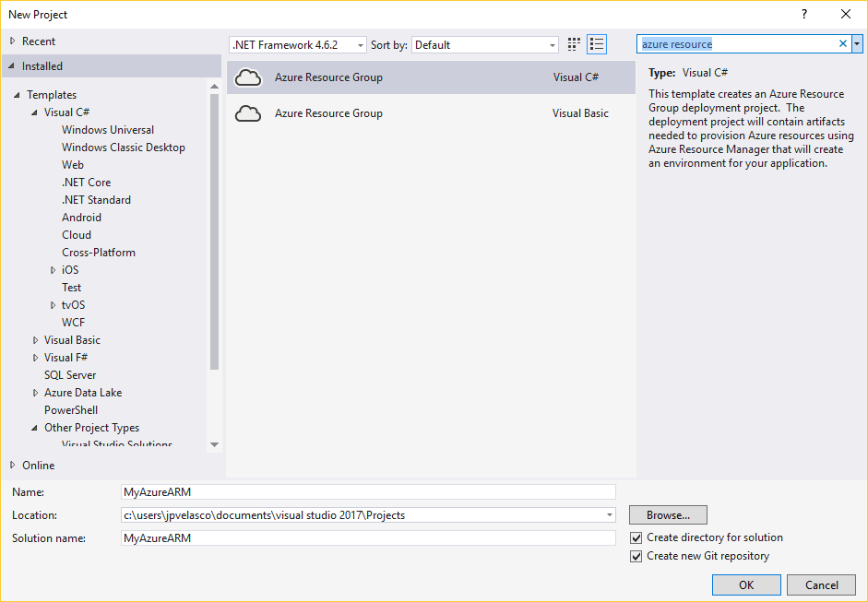
Task: Click the Browse... button
Action: click(x=668, y=515)
